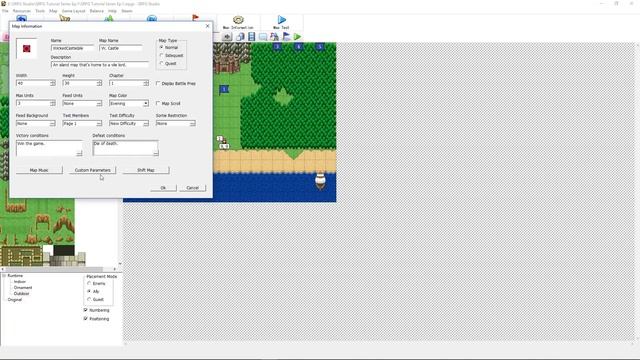640x360 pixels.
Task: Select the Ornament tree item
Action: point(23,287)
